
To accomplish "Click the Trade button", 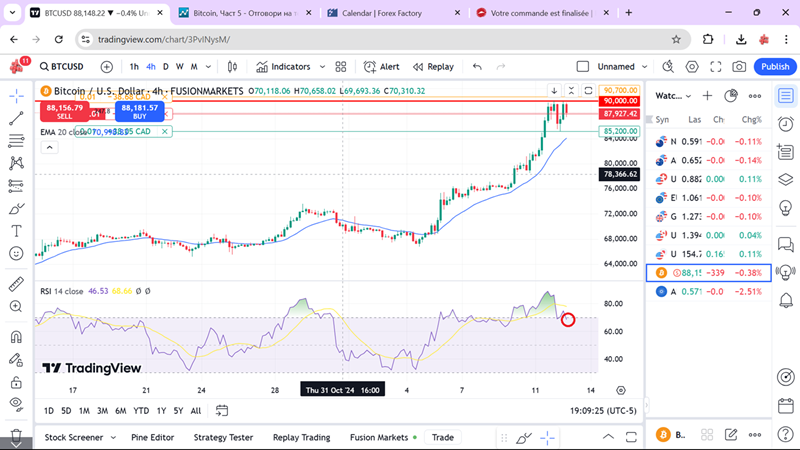I will [x=442, y=437].
